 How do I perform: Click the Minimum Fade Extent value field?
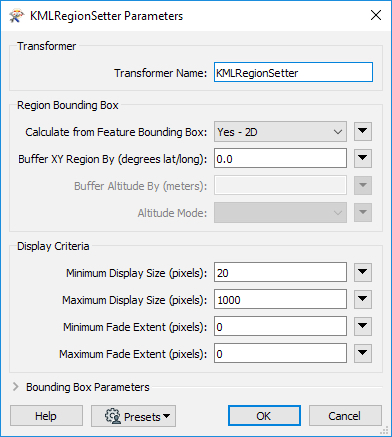click(x=280, y=327)
